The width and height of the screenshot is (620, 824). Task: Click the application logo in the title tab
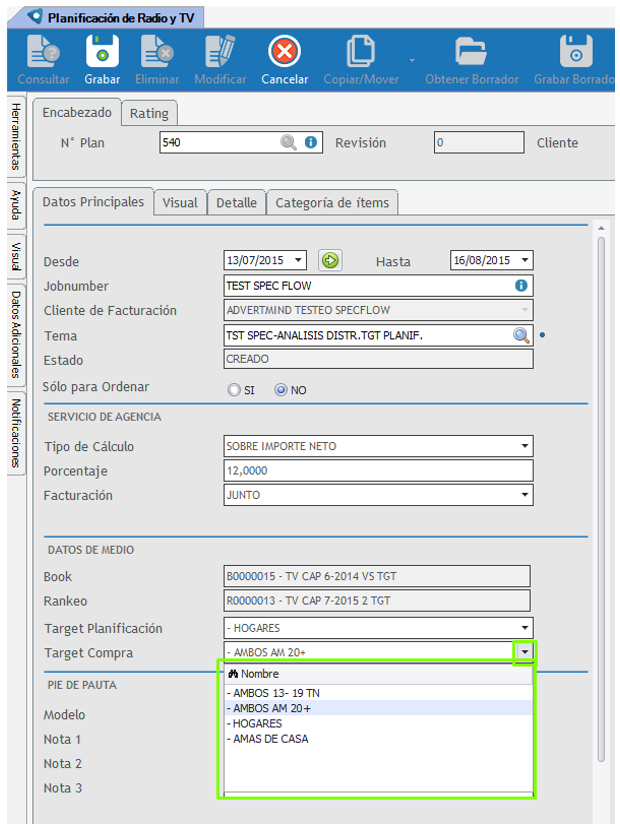tap(35, 17)
